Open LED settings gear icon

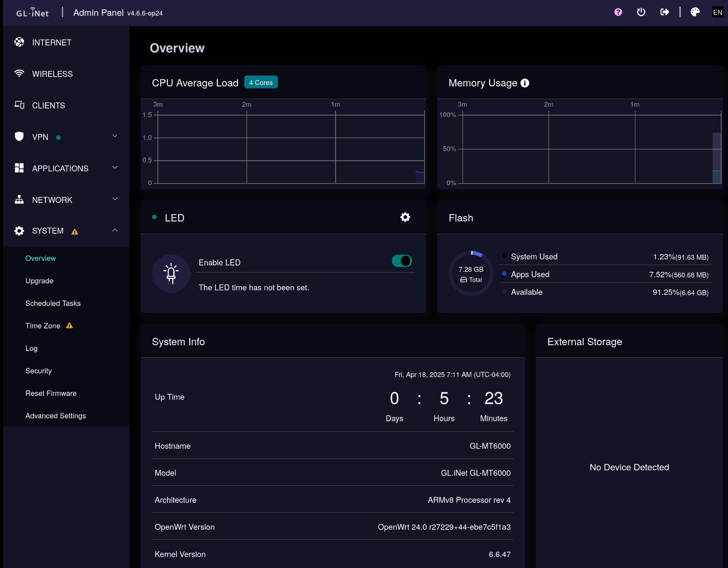[x=405, y=217]
